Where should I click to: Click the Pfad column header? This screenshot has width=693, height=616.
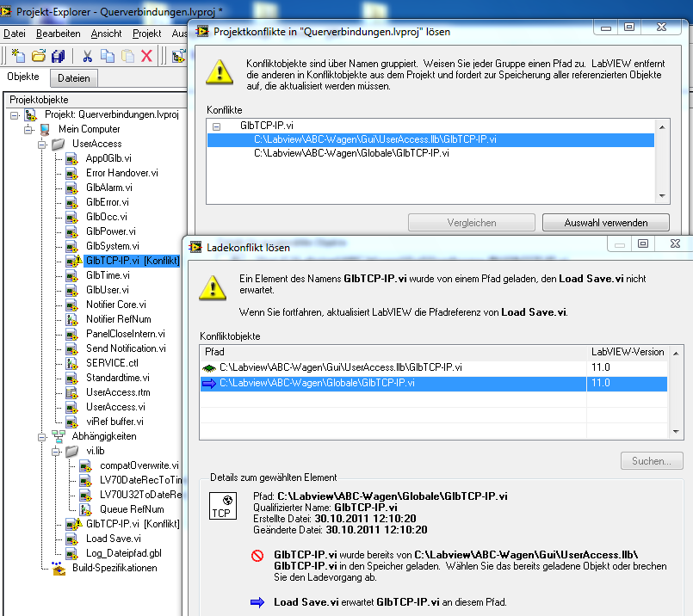(x=393, y=352)
